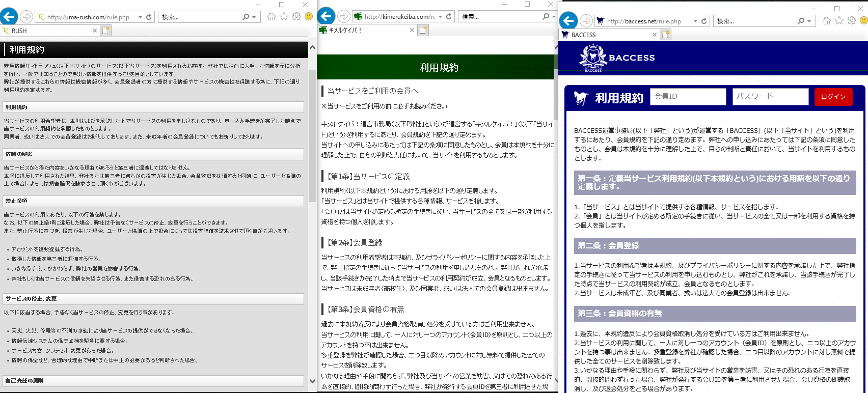Select the BACCESS tab
Viewport: 868px width, 393px height.
[x=609, y=35]
